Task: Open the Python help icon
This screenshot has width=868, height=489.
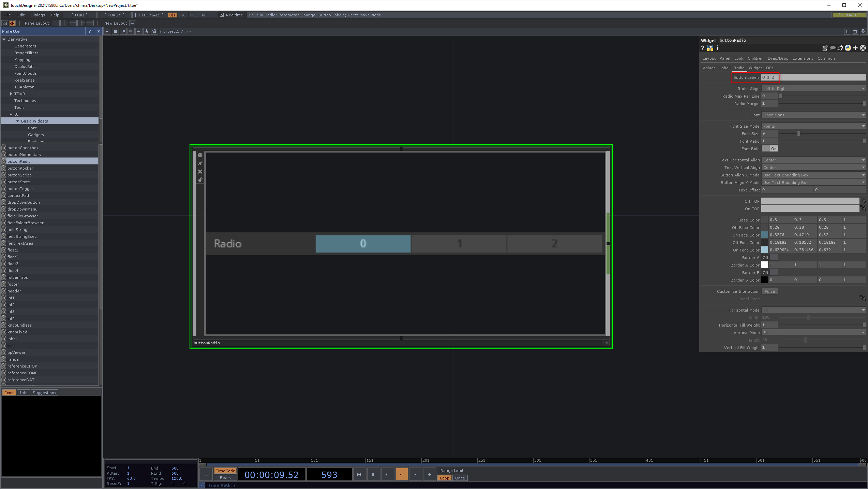Action: point(710,48)
